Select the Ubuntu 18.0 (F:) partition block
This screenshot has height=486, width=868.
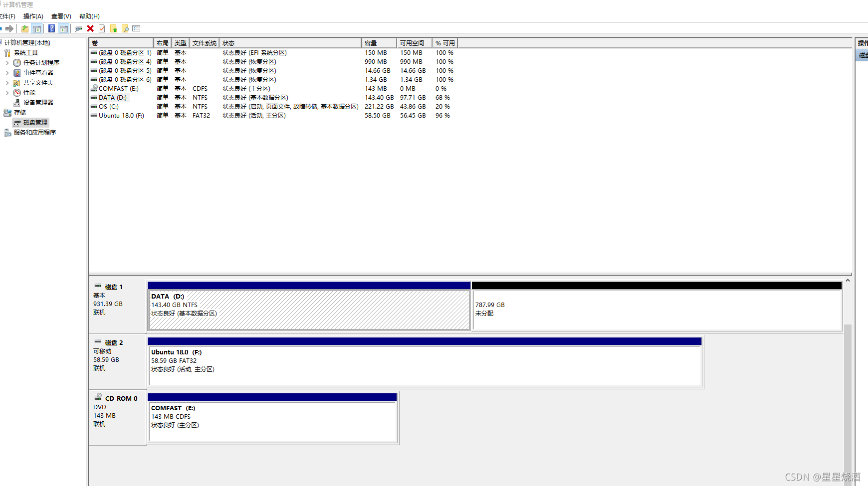(x=425, y=362)
